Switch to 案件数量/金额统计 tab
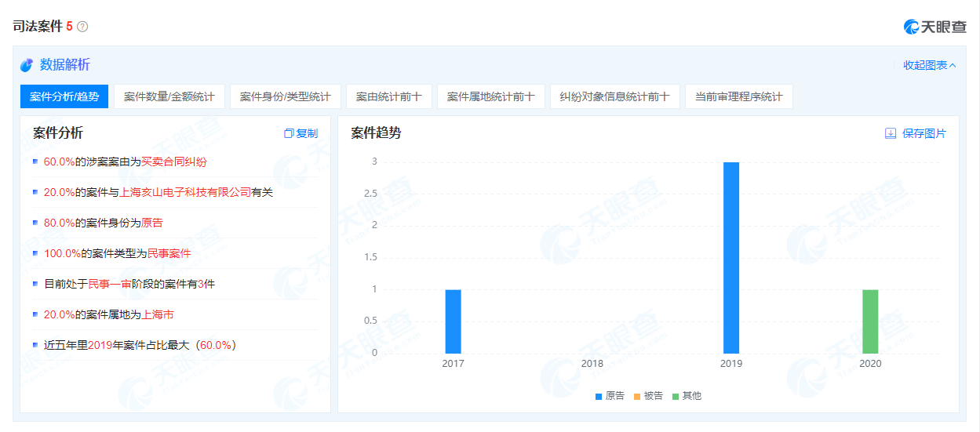 (x=169, y=96)
